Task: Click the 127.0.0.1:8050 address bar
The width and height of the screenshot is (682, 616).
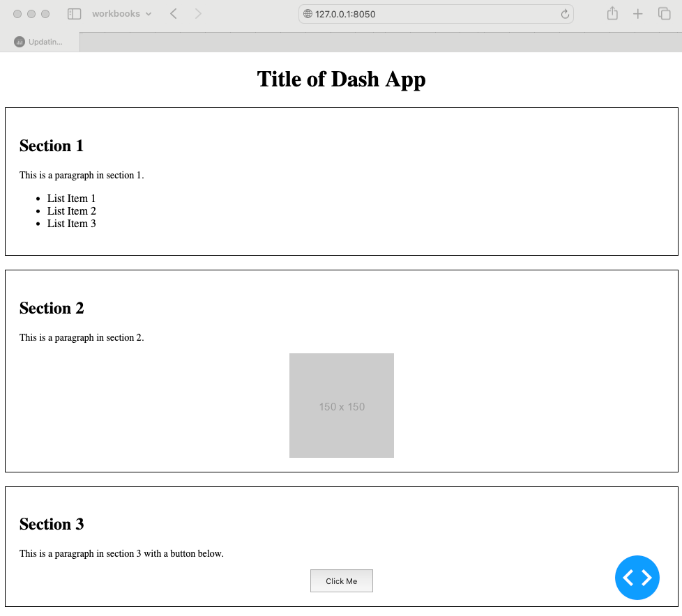Action: 436,14
